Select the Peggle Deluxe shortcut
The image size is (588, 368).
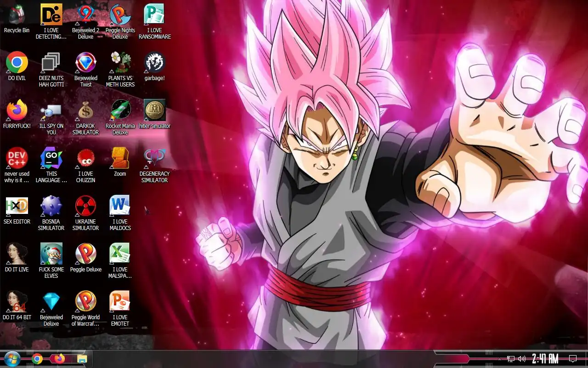pyautogui.click(x=85, y=258)
